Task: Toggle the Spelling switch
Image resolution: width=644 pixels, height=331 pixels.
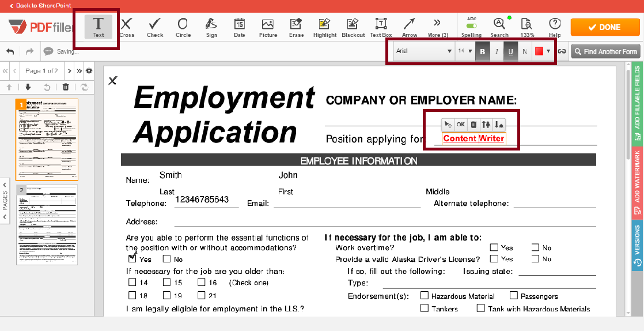Action: pyautogui.click(x=472, y=25)
